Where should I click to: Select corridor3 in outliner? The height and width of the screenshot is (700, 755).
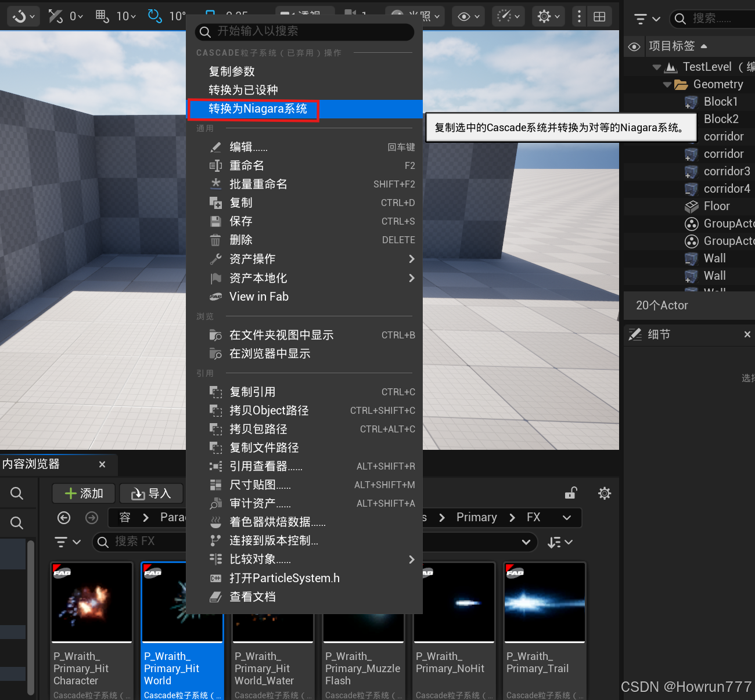pyautogui.click(x=727, y=171)
